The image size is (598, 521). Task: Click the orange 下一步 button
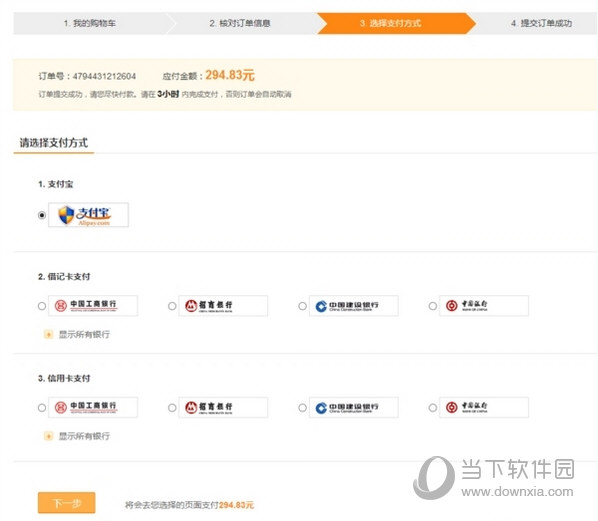67,503
